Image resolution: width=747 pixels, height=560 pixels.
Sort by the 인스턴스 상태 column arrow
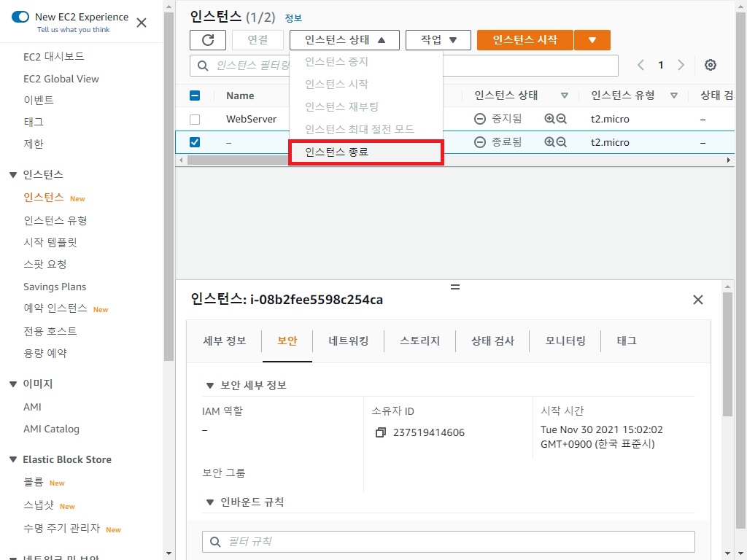pyautogui.click(x=565, y=96)
